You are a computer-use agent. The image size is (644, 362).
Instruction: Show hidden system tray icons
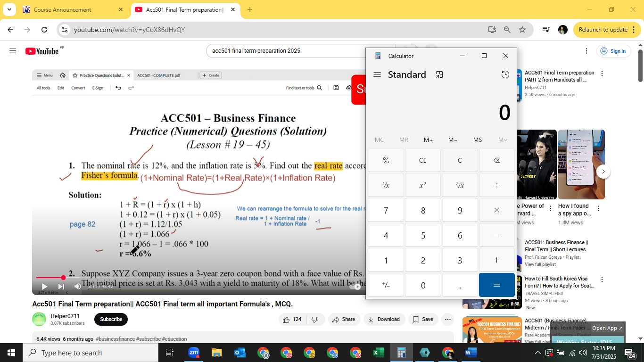click(x=537, y=353)
